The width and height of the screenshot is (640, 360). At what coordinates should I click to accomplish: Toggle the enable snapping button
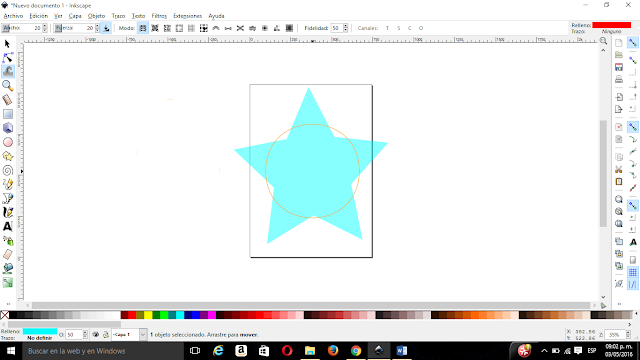[x=633, y=43]
